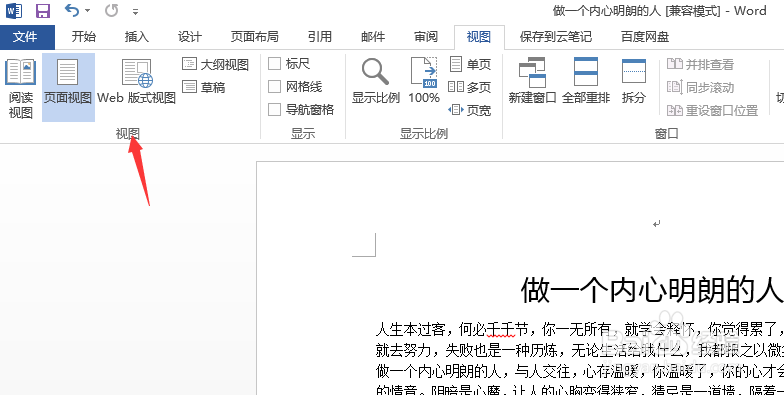Open the Customize Quick Access Toolbar dropdown
Viewport: 784px width, 395px height.
[x=135, y=11]
